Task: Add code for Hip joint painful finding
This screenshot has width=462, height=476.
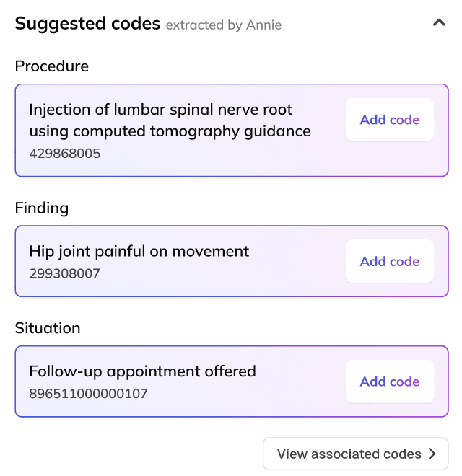Action: (x=389, y=261)
